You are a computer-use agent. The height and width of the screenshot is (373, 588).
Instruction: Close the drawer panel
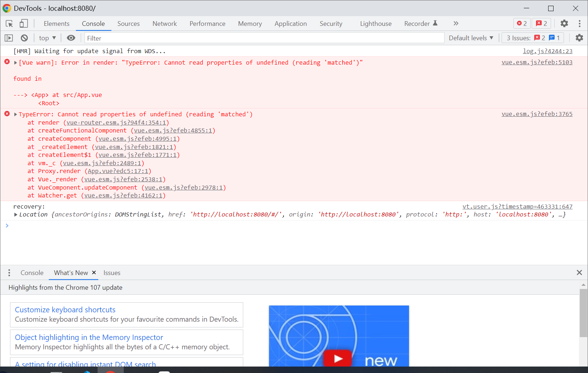(579, 272)
